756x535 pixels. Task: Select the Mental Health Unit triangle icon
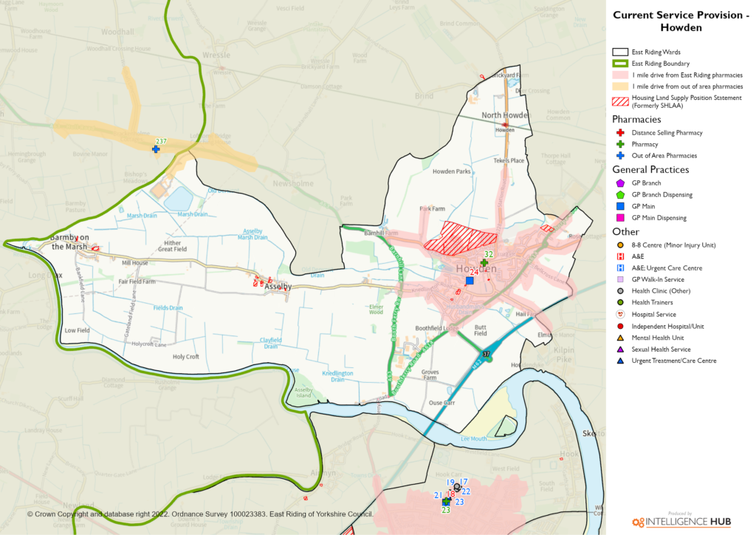[x=620, y=338]
